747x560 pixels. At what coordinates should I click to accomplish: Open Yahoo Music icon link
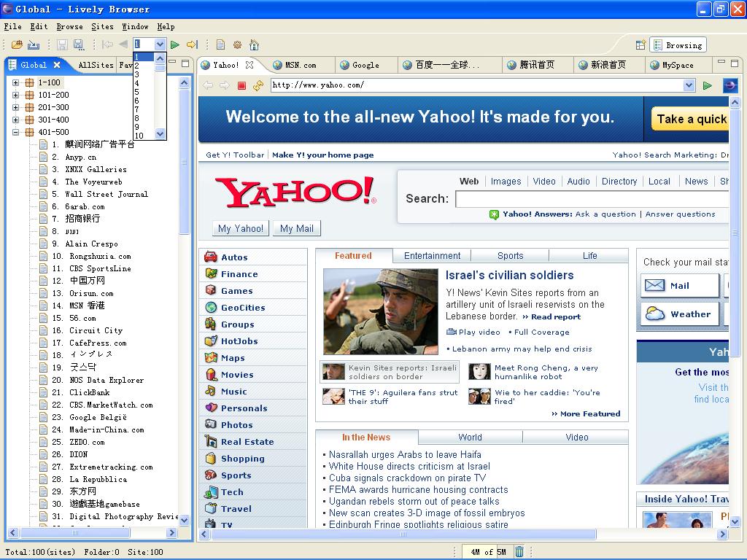pyautogui.click(x=211, y=392)
